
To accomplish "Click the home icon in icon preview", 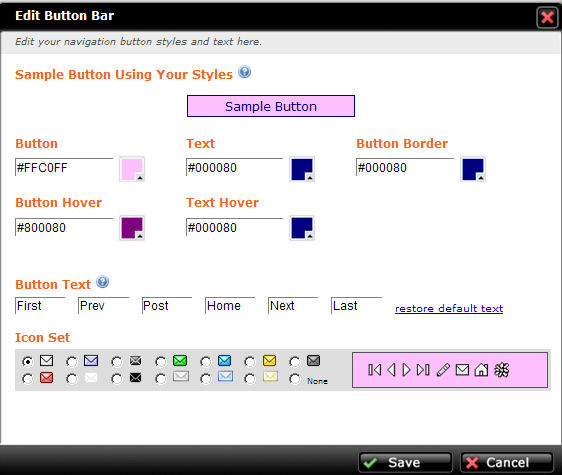I will [x=481, y=370].
